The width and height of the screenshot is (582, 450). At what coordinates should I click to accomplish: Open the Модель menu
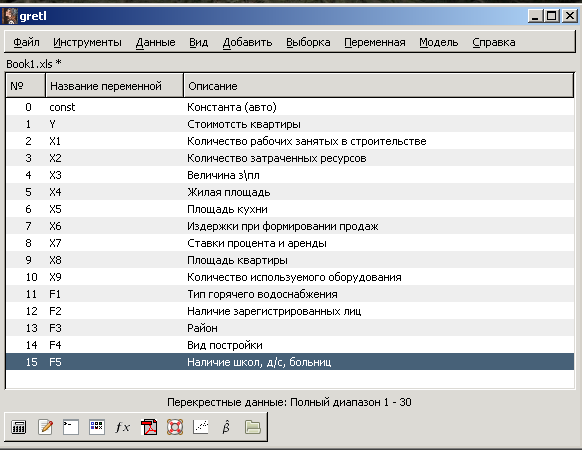(x=439, y=42)
